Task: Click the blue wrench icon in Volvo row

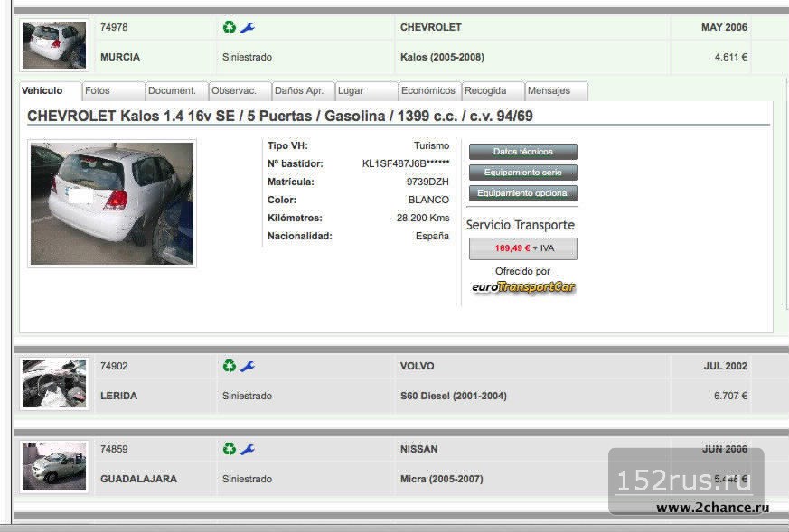Action: pos(247,367)
